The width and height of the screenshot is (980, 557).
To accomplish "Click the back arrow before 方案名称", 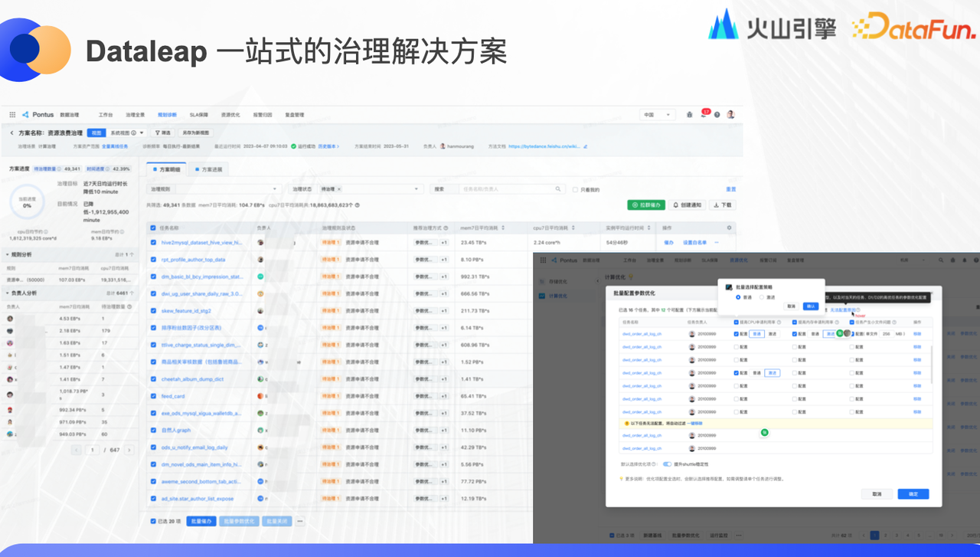I will coord(11,133).
